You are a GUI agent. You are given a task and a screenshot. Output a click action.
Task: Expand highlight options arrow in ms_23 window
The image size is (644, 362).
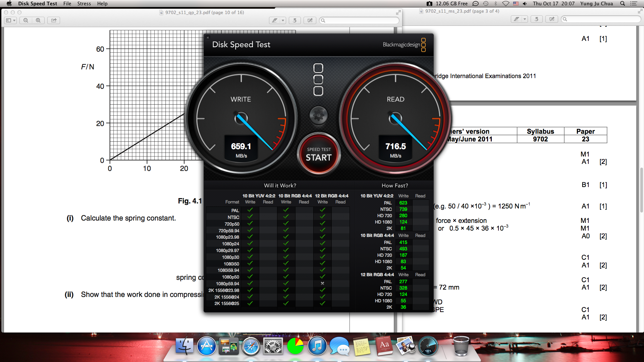pos(525,19)
